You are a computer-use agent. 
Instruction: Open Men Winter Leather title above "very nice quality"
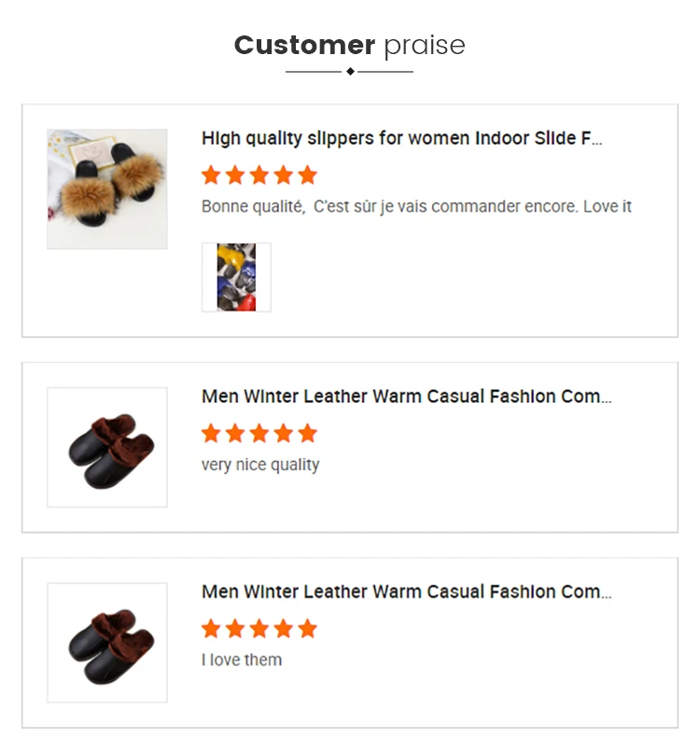[407, 396]
